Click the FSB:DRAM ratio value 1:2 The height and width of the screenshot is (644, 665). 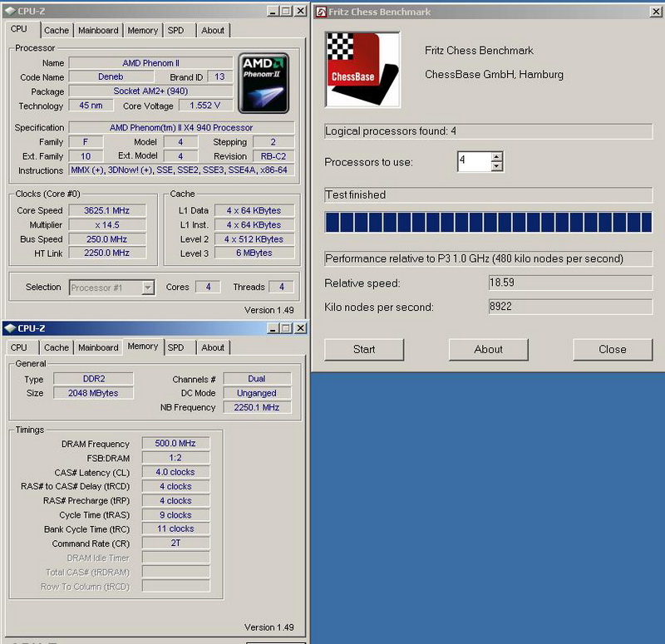[175, 458]
